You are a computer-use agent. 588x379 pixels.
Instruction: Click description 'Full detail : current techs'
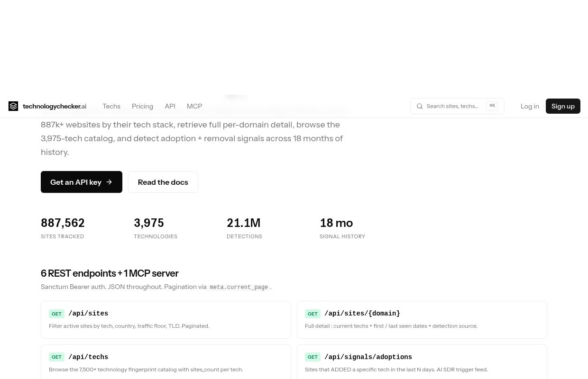coord(391,326)
